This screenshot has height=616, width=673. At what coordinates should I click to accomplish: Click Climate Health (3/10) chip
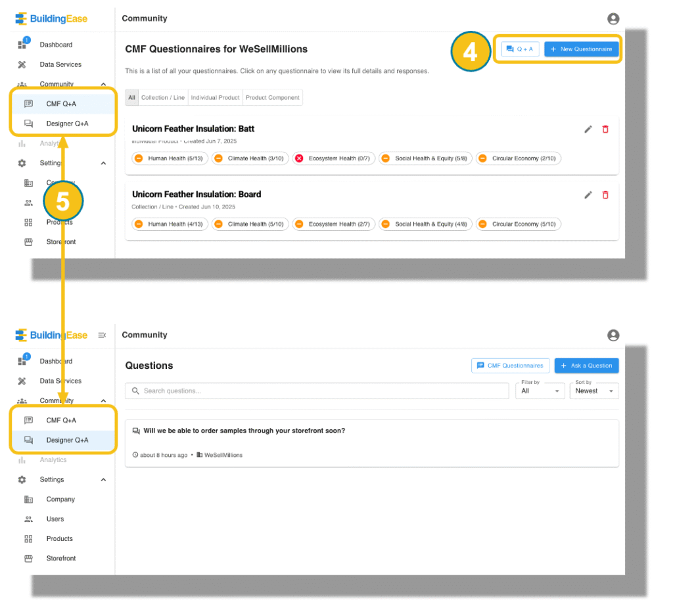pyautogui.click(x=250, y=158)
